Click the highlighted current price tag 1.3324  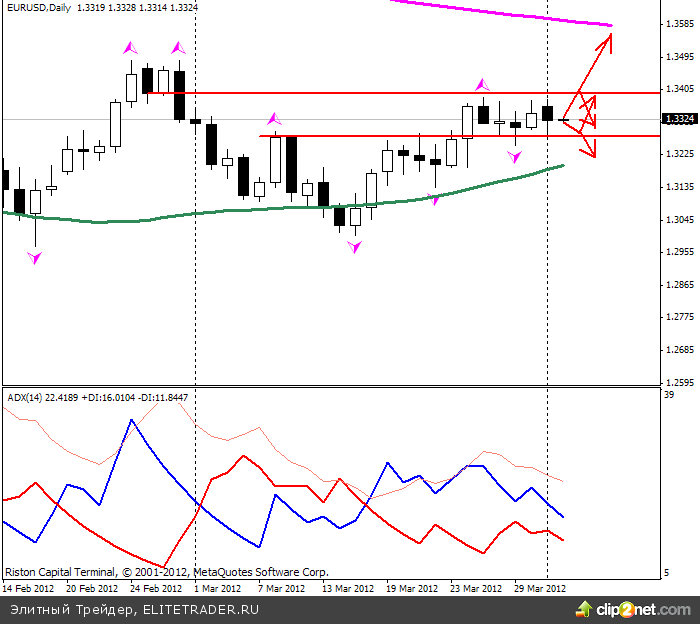[679, 119]
